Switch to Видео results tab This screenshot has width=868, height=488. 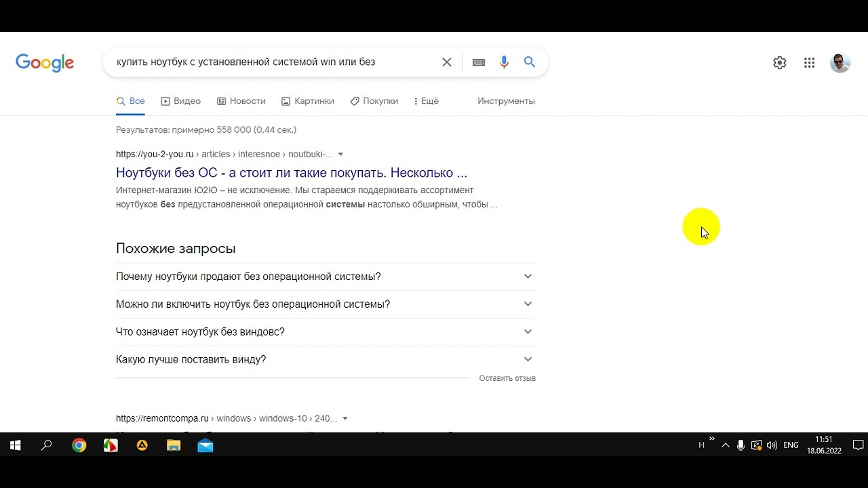[x=180, y=101]
